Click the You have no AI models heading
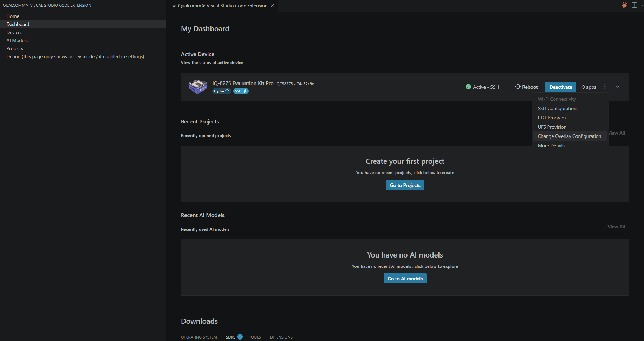Viewport: 644px width, 341px height. [405, 255]
